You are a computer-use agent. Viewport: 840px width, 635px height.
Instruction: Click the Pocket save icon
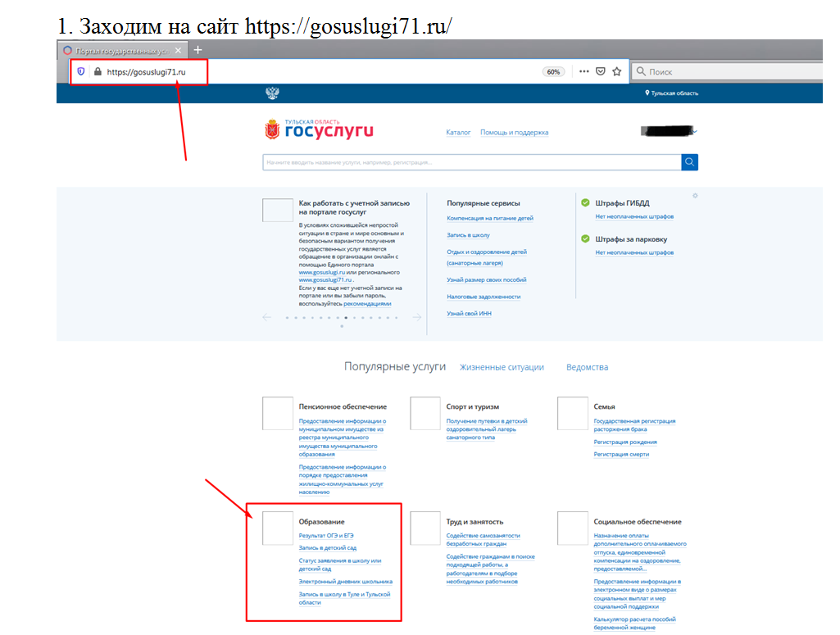click(x=601, y=72)
